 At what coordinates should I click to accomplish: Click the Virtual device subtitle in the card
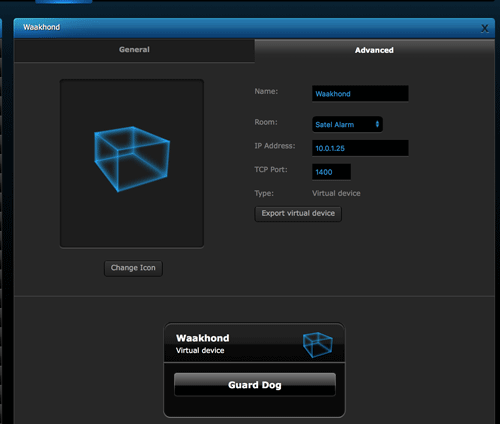pos(200,350)
